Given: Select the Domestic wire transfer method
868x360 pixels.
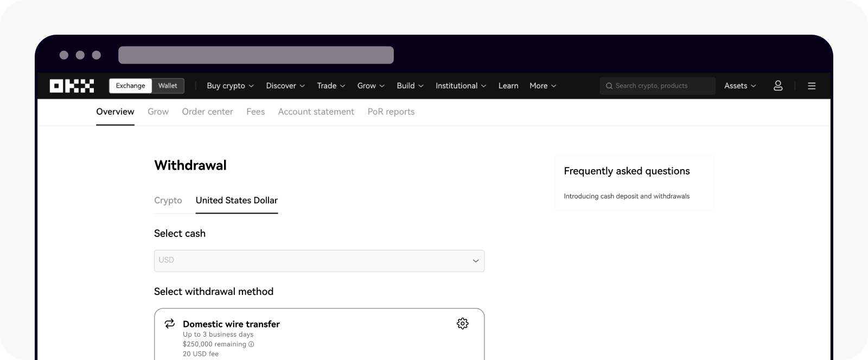Looking at the screenshot, I should (319, 334).
